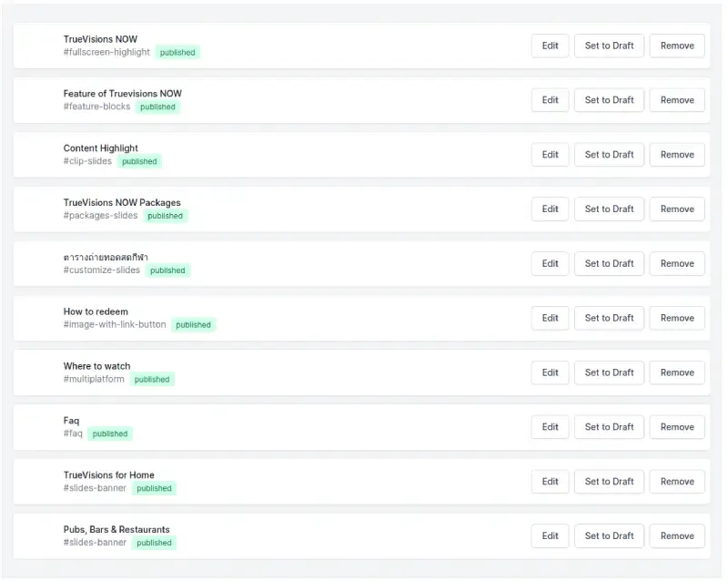This screenshot has width=728, height=581.
Task: Remove the Content Highlight section
Action: tap(676, 155)
